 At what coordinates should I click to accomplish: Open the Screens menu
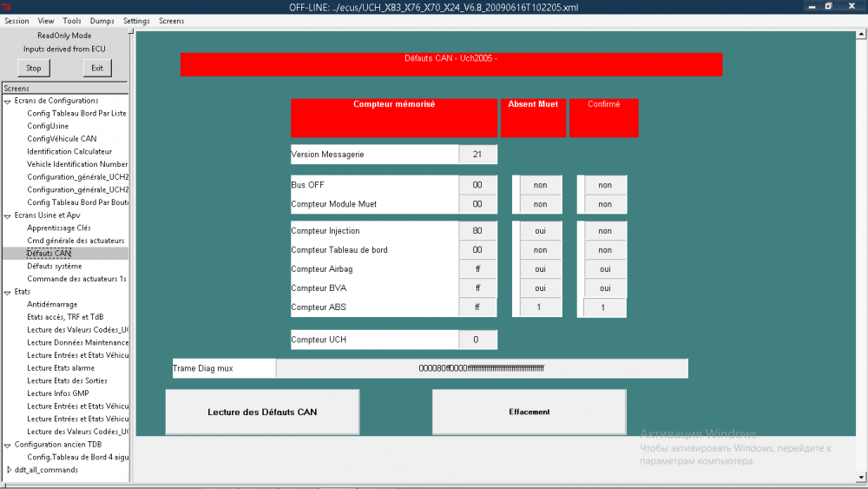pyautogui.click(x=171, y=21)
